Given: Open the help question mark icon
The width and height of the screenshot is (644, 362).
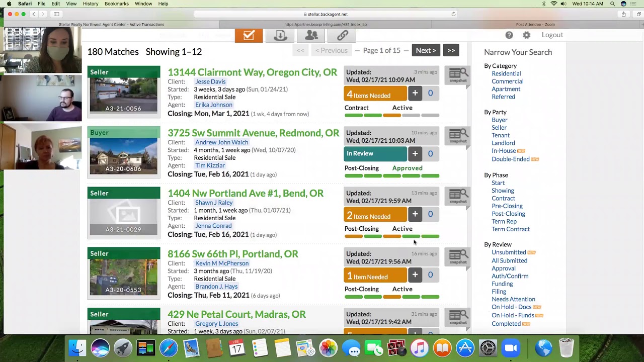Looking at the screenshot, I should [509, 35].
